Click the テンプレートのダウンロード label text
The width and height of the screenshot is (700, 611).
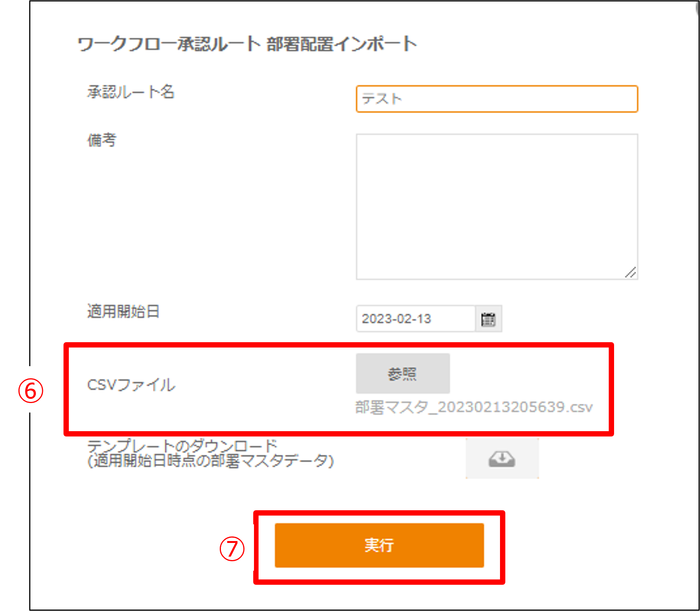[183, 445]
